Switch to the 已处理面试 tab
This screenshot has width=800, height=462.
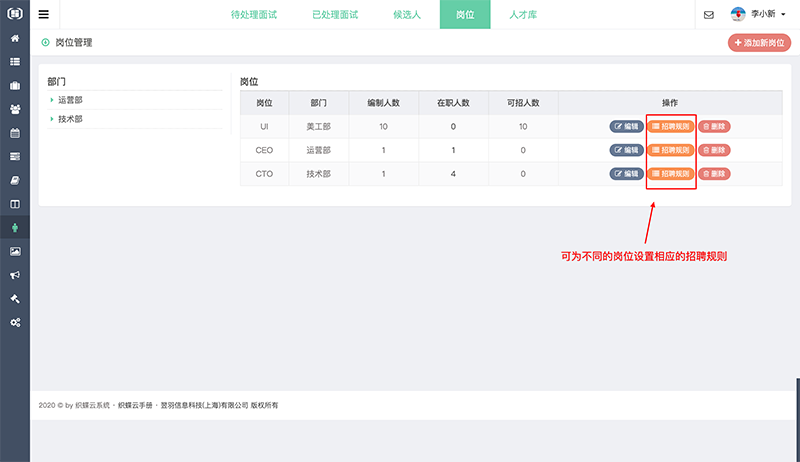(x=335, y=14)
